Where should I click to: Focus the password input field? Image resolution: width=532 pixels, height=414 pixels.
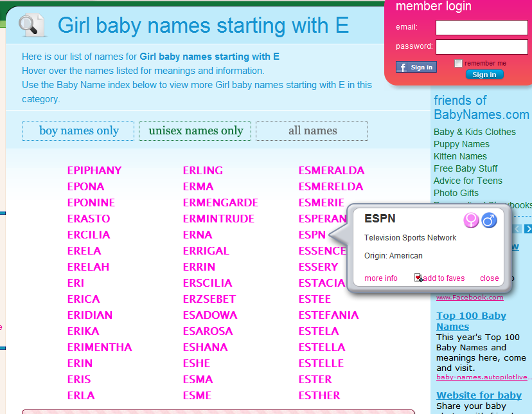481,47
